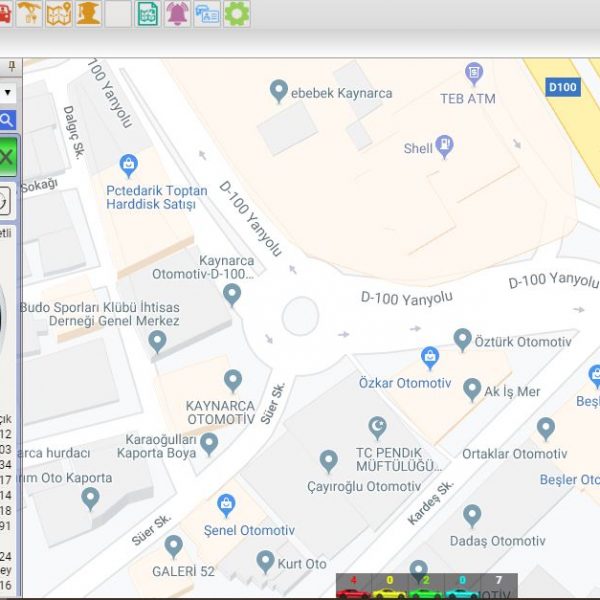Click the Dalgıç Sk. street label

[74, 132]
